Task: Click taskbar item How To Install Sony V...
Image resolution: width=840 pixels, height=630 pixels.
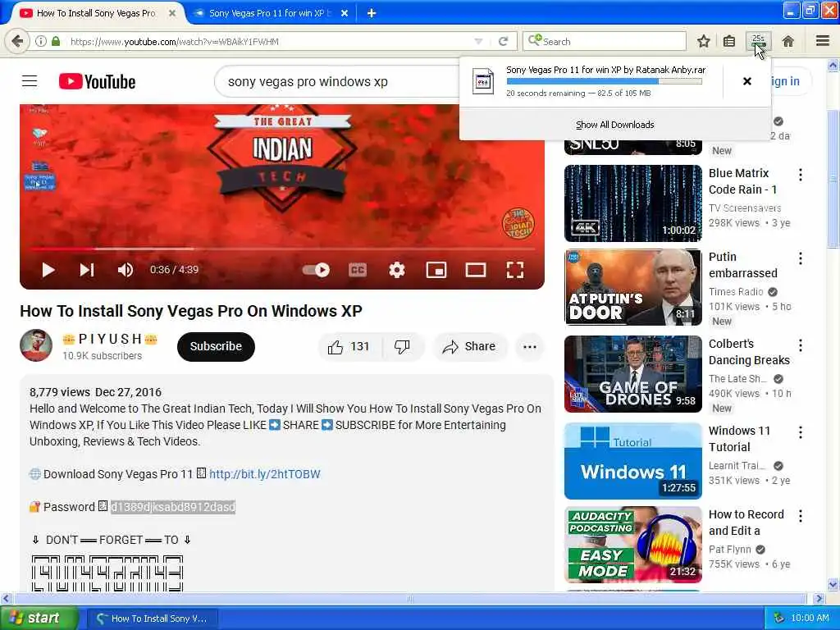Action: [x=152, y=619]
